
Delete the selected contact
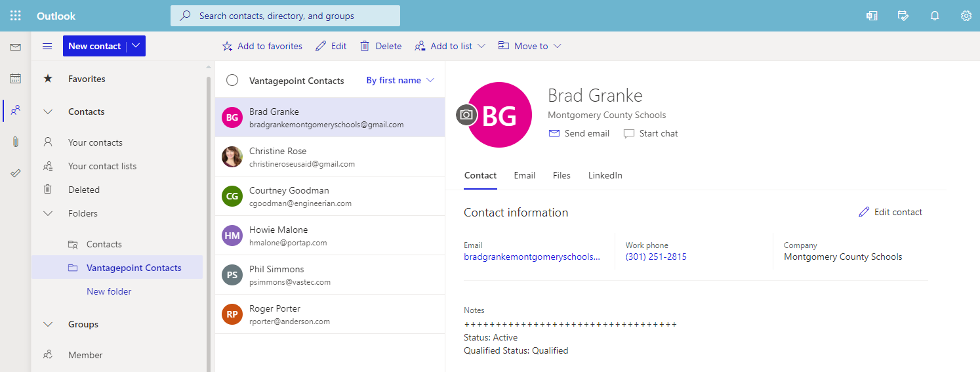(380, 46)
